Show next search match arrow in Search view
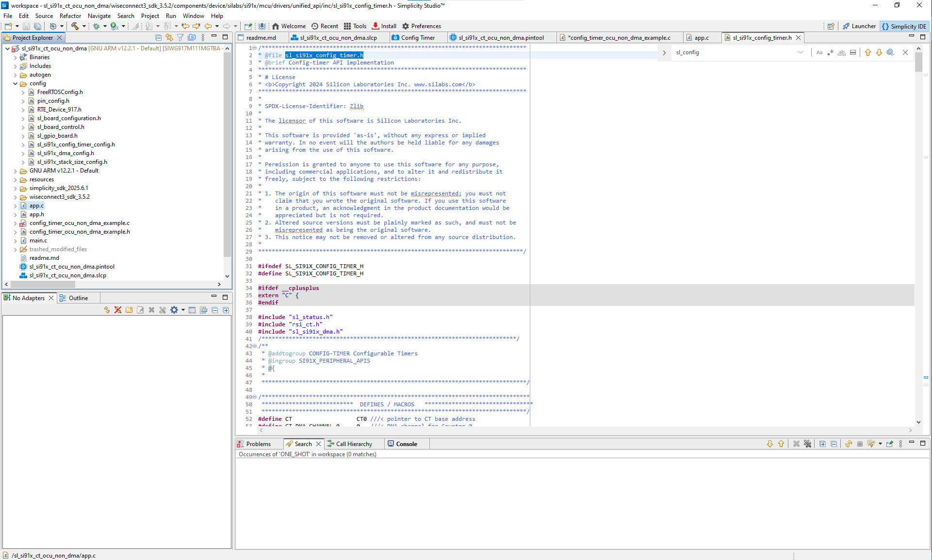The width and height of the screenshot is (932, 560). [770, 444]
